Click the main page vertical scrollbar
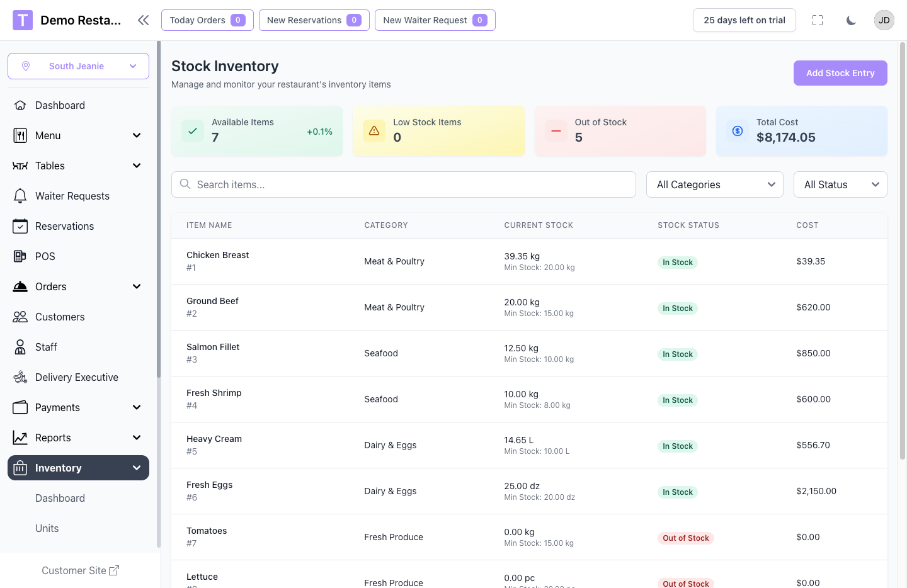Image resolution: width=907 pixels, height=588 pixels. [x=903, y=251]
